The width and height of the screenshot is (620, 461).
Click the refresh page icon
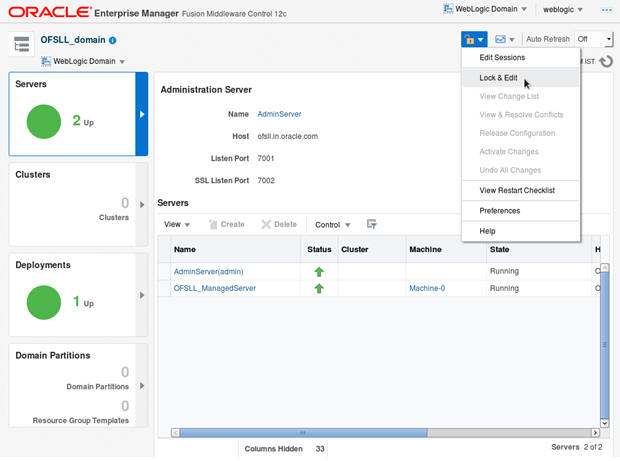click(606, 61)
